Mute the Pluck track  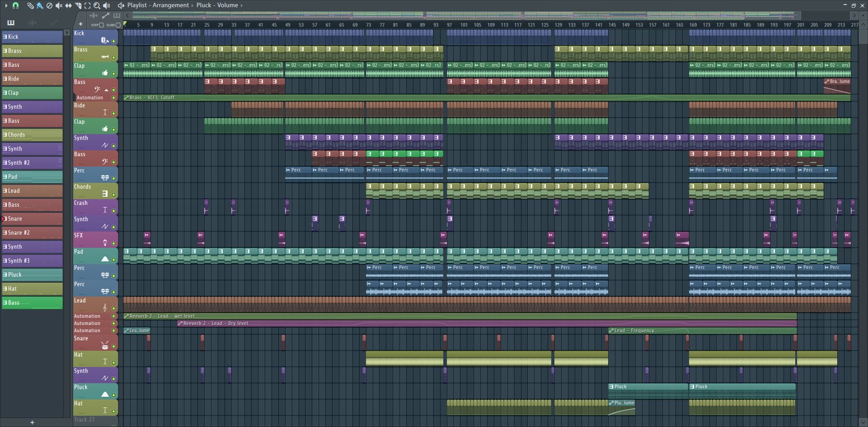(x=114, y=395)
